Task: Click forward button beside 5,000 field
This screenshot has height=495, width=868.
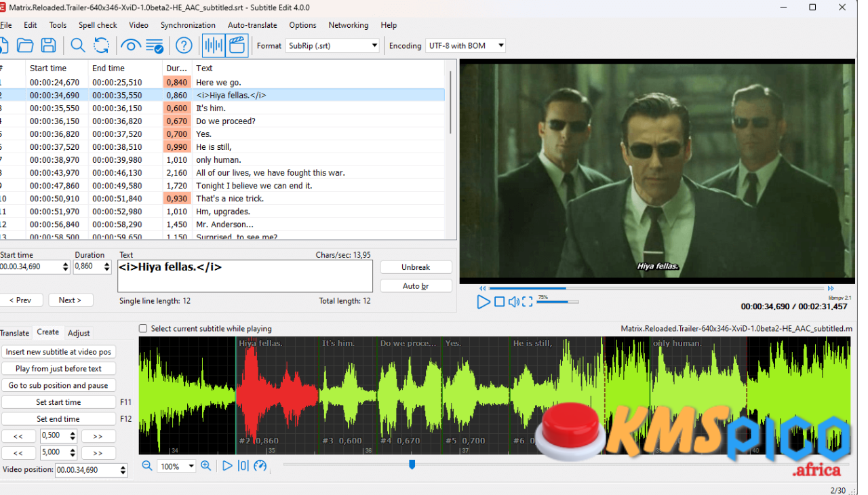Action: pyautogui.click(x=98, y=453)
